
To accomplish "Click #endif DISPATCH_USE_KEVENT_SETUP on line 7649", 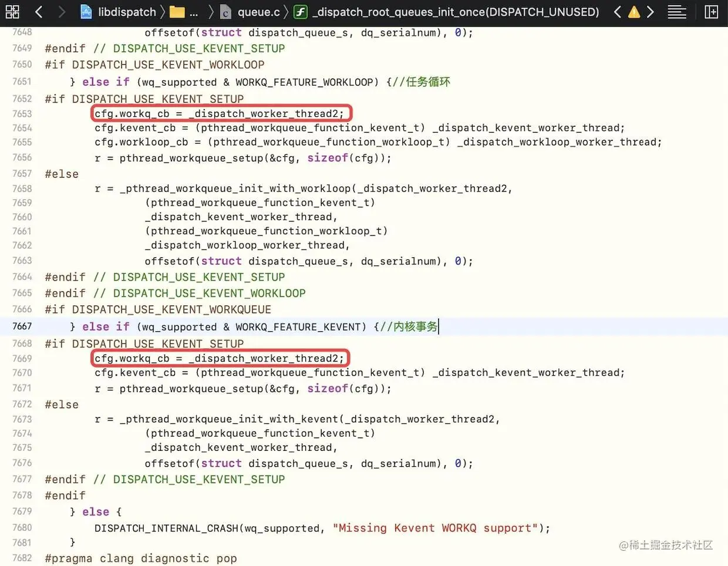I will click(x=165, y=49).
